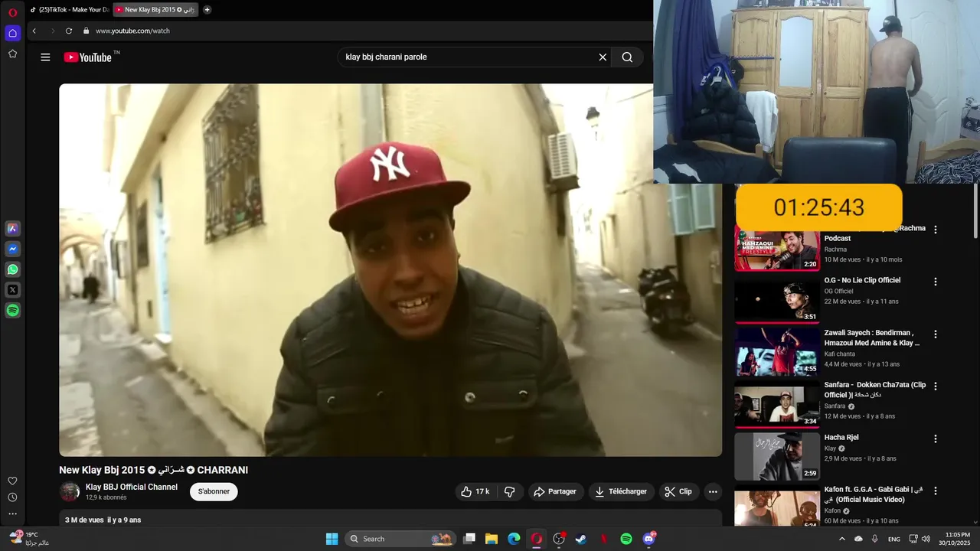Submit search with magnifier button
This screenshot has width=980, height=551.
[627, 57]
